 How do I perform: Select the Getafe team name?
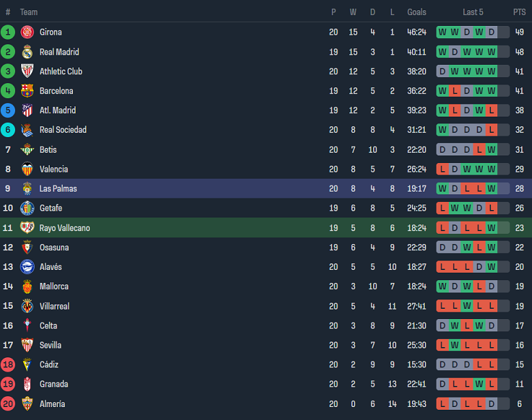pyautogui.click(x=50, y=208)
